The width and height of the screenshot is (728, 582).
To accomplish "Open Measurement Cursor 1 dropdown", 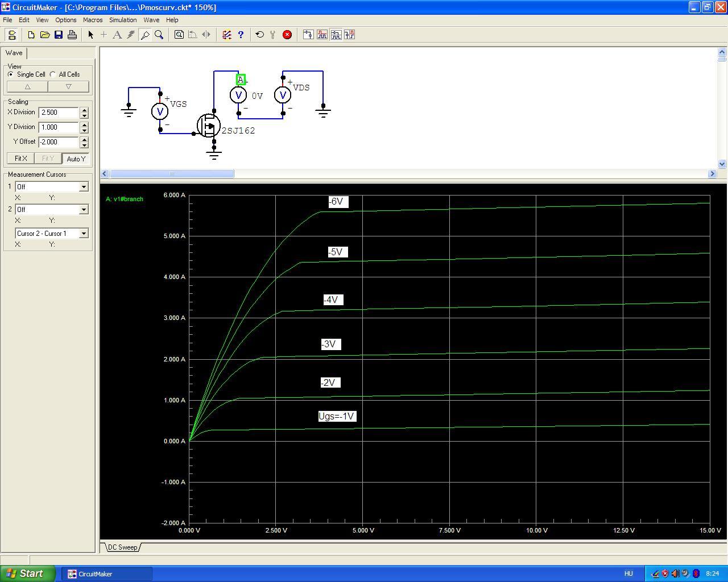I will pyautogui.click(x=84, y=187).
